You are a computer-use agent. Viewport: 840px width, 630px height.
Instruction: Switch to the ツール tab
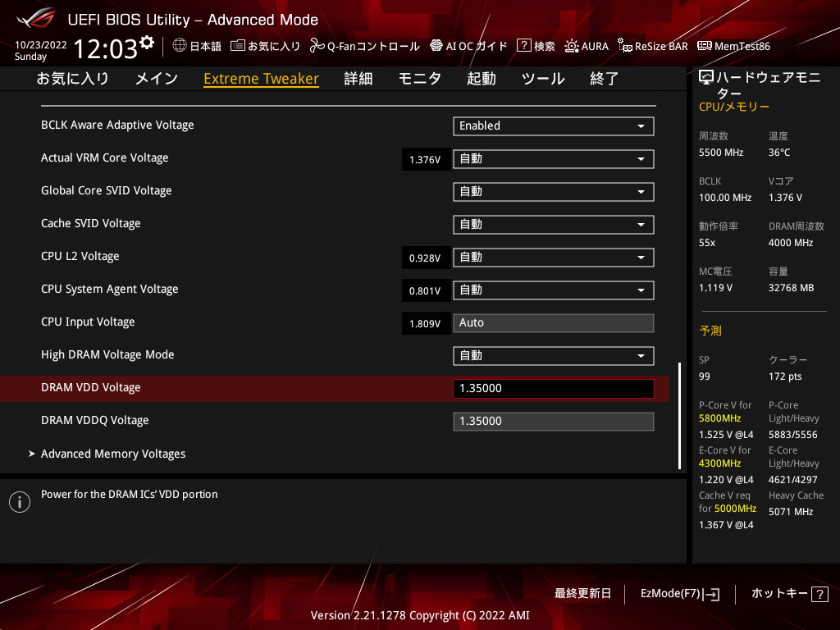(x=543, y=79)
